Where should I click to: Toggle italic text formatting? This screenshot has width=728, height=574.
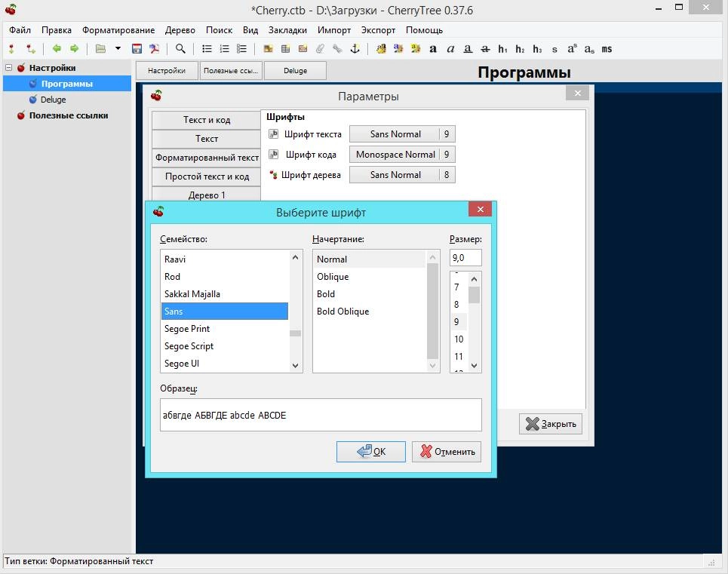click(x=450, y=49)
